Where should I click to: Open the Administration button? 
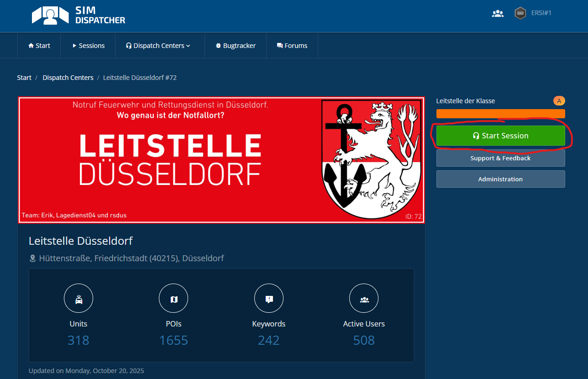point(500,179)
